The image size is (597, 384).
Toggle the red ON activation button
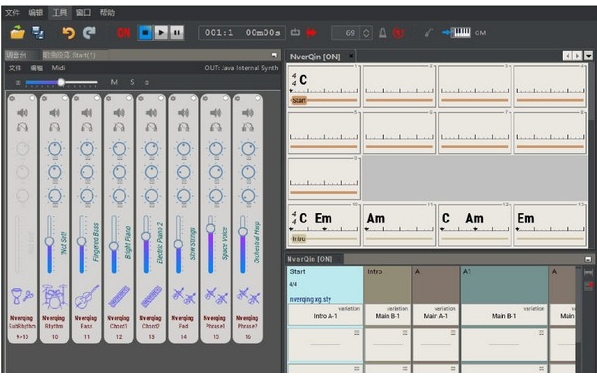[124, 33]
